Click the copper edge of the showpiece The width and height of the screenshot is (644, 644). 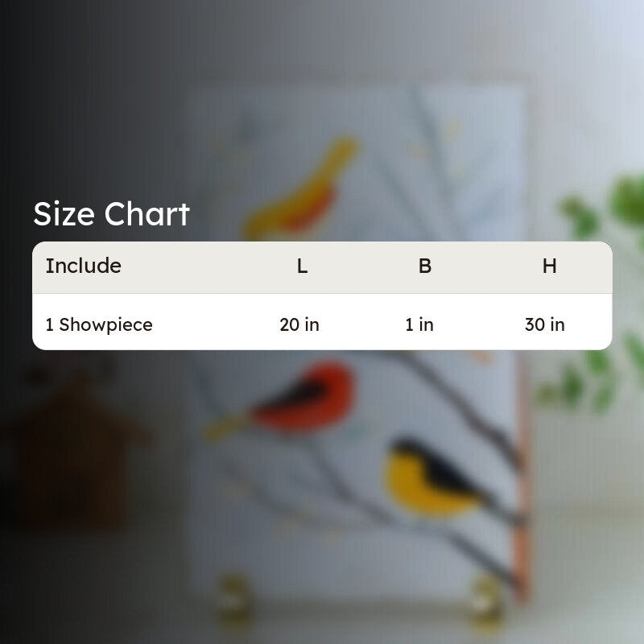521,477
